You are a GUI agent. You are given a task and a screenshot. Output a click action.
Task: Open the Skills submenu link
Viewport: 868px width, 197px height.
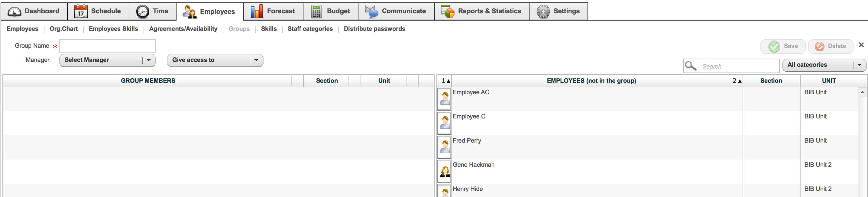point(269,29)
